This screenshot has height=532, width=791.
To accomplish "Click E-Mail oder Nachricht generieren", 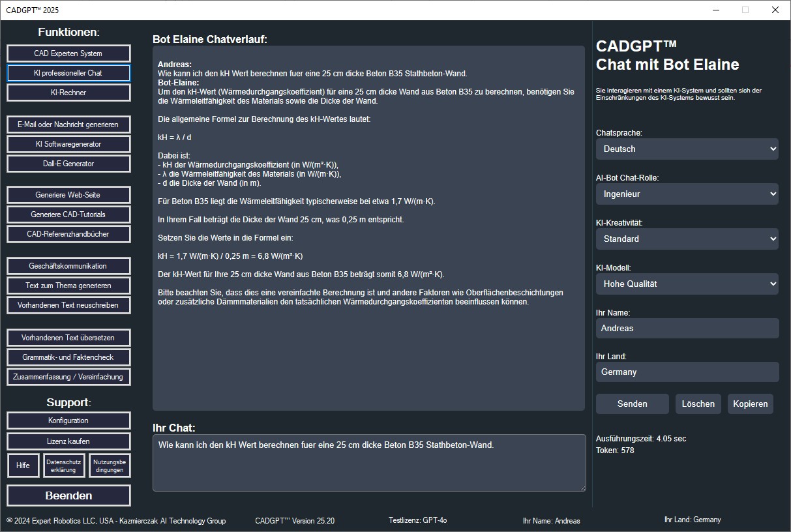I will [68, 125].
